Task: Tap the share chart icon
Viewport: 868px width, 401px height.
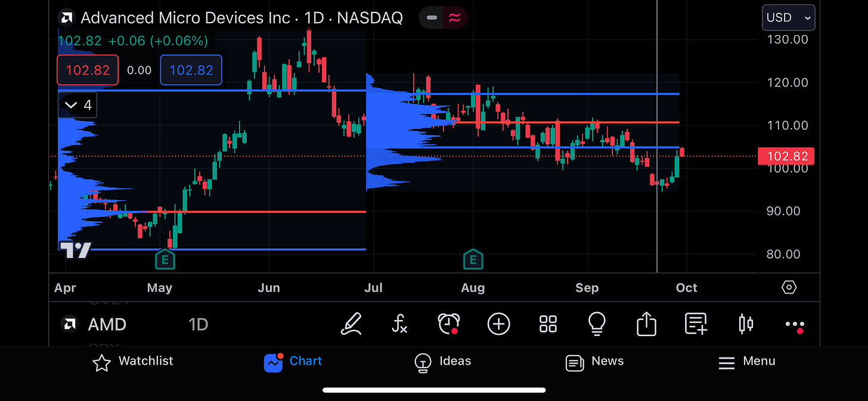Action: pyautogui.click(x=646, y=324)
